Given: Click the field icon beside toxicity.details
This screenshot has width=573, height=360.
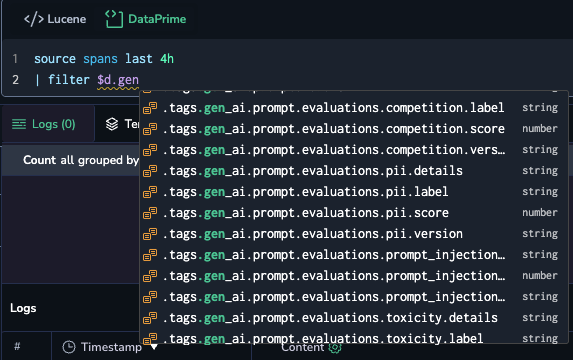Looking at the screenshot, I should point(150,318).
